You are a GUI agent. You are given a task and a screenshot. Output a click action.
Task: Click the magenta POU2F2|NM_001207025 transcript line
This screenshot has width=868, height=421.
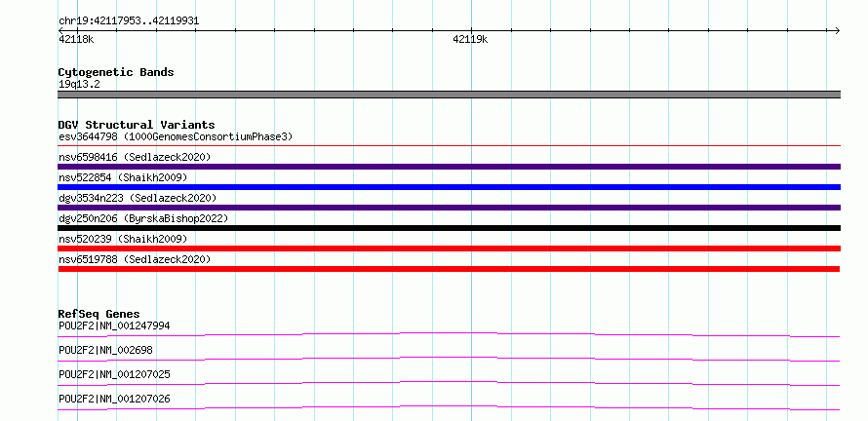[x=449, y=383]
